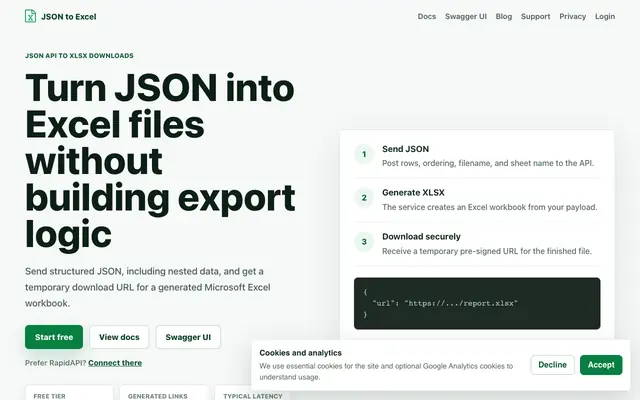Click the Start free button

click(x=54, y=337)
